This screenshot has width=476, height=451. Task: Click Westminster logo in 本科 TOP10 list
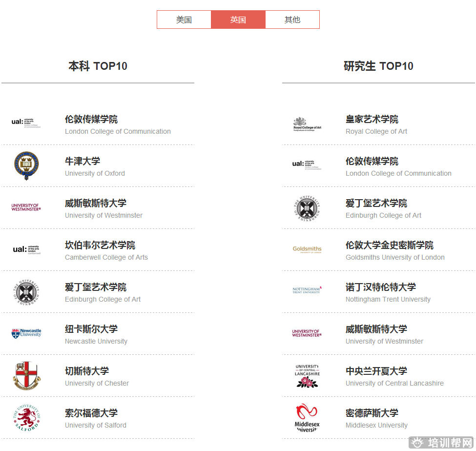(x=26, y=207)
